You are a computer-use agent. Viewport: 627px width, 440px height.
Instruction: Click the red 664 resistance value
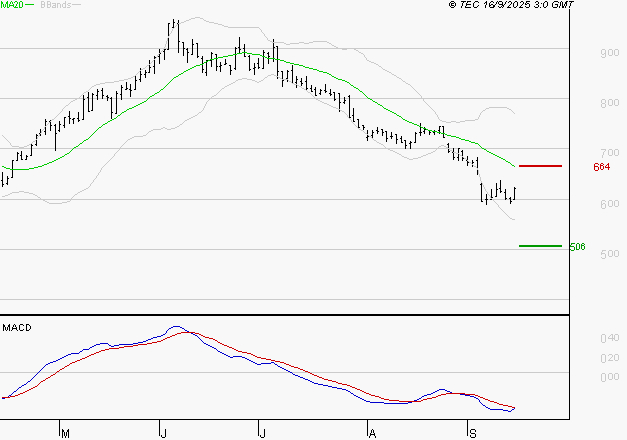click(601, 167)
